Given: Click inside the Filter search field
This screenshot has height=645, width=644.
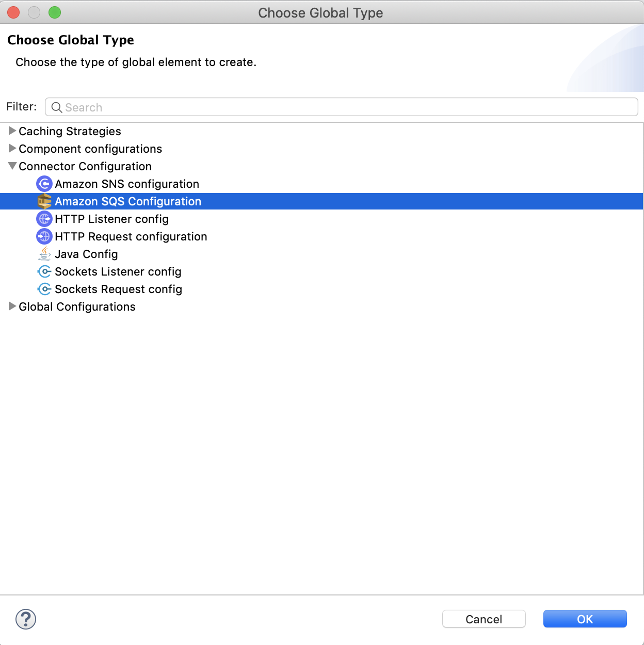Looking at the screenshot, I should click(206, 107).
